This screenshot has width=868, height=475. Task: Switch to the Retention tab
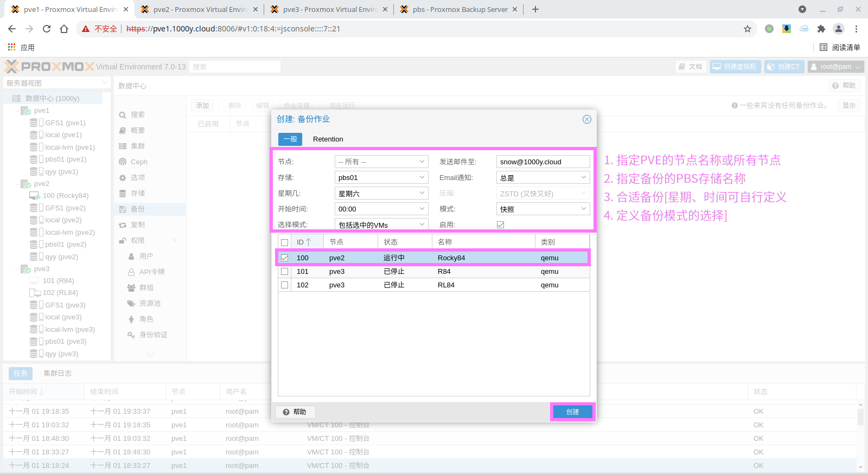(x=328, y=139)
